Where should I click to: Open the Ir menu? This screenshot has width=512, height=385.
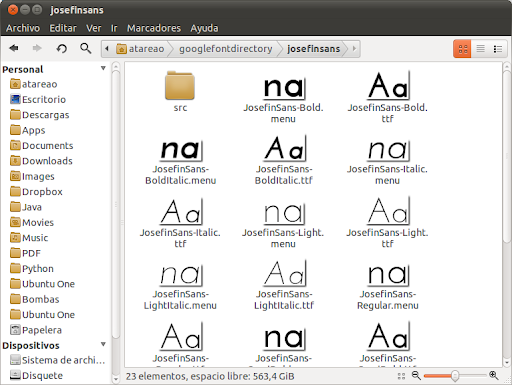(114, 28)
